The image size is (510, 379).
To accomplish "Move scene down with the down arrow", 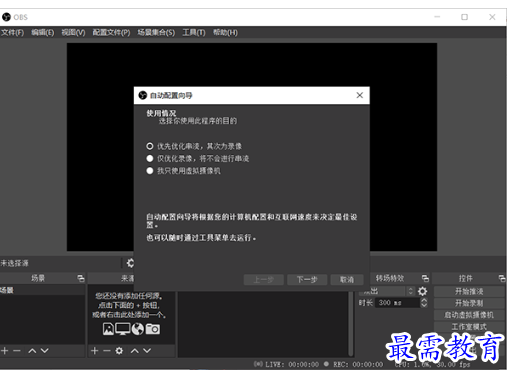I will pos(45,351).
